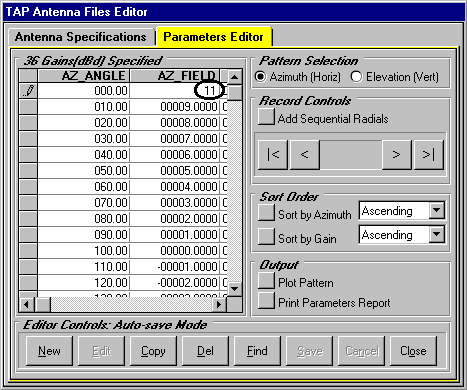Click the horizontal scrollbar thumb in the grid
The width and height of the screenshot is (467, 390).
(43, 304)
